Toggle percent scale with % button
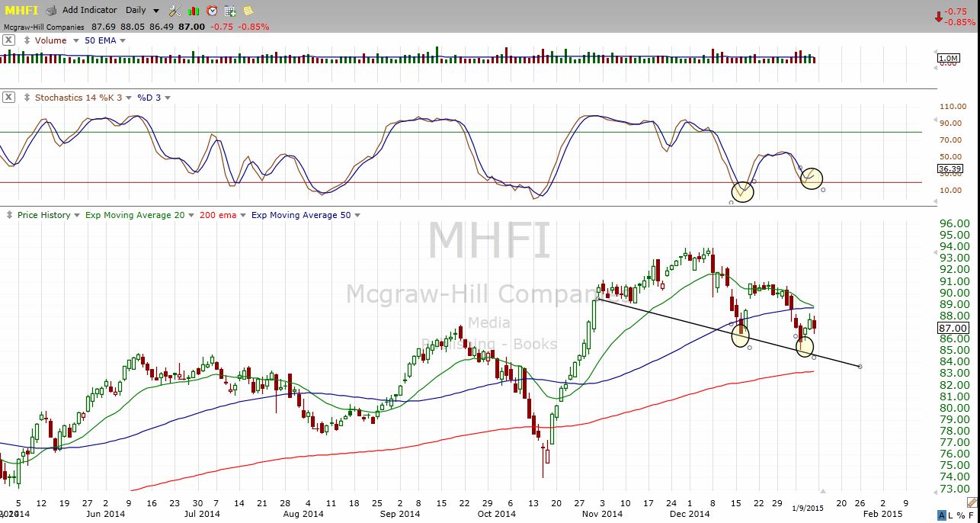This screenshot has width=980, height=523. click(962, 515)
